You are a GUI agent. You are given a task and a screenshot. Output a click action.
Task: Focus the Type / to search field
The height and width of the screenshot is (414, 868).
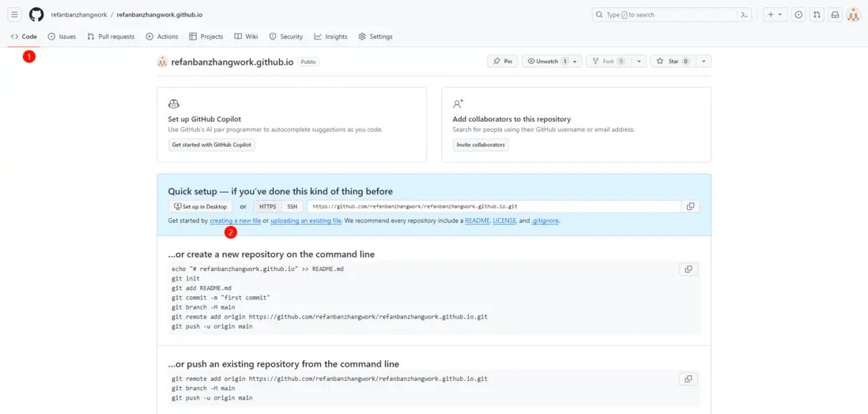click(664, 15)
